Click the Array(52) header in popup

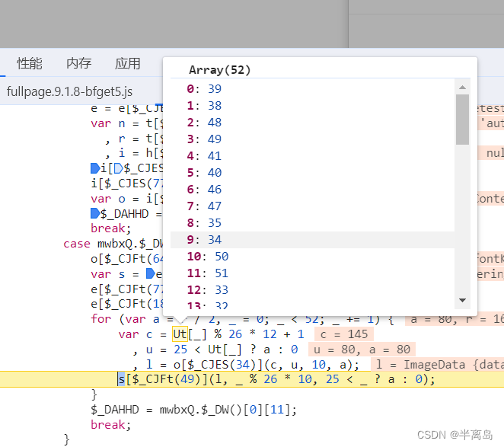point(219,70)
